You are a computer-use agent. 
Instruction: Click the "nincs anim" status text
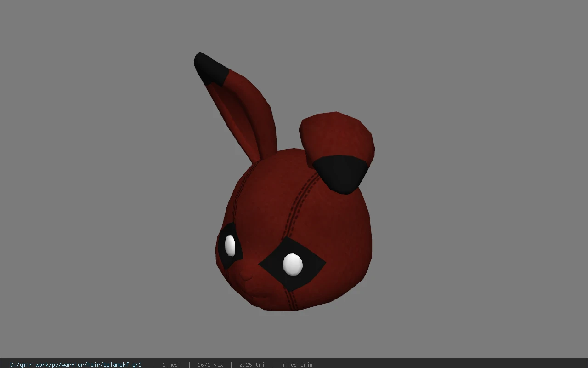coord(297,365)
